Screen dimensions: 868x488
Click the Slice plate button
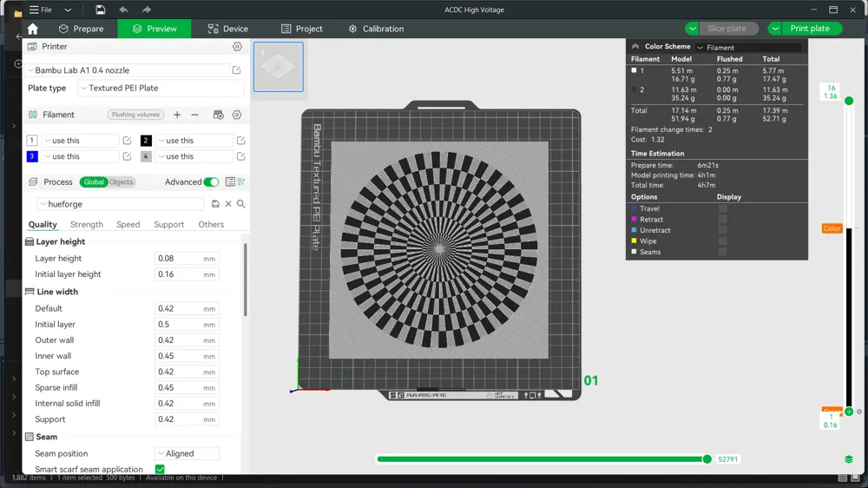[x=727, y=29]
